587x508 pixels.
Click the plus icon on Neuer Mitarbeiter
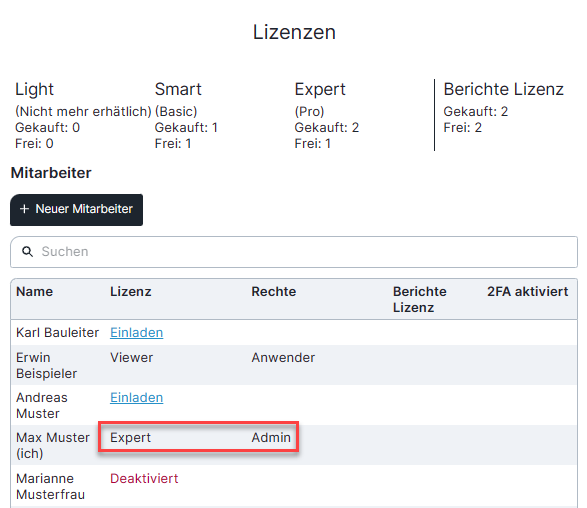point(24,209)
